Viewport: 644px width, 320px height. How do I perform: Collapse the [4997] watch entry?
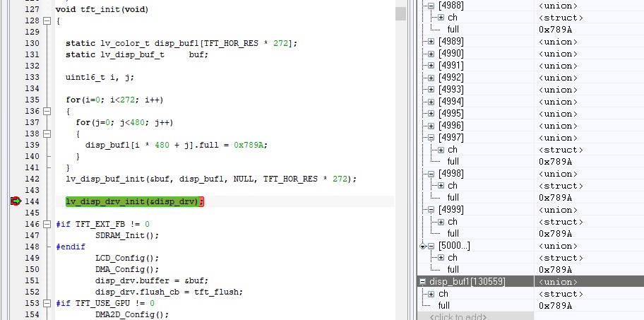431,138
